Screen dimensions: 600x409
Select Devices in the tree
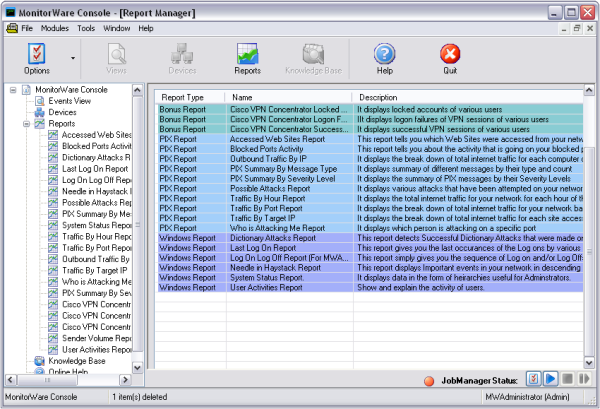tap(62, 112)
